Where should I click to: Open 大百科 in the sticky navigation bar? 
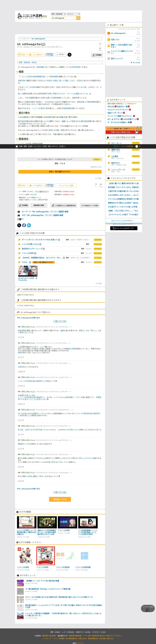[x=44, y=146]
